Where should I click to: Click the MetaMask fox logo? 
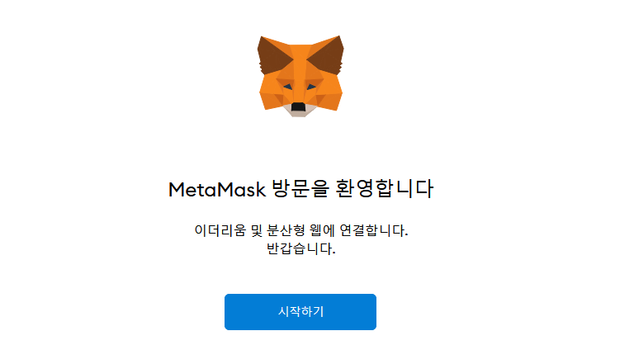click(300, 76)
